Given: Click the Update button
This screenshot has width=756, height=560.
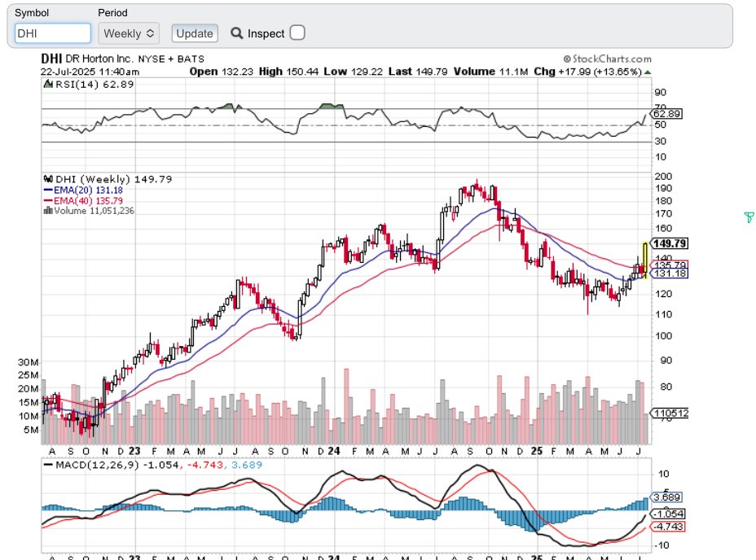Looking at the screenshot, I should click(195, 33).
